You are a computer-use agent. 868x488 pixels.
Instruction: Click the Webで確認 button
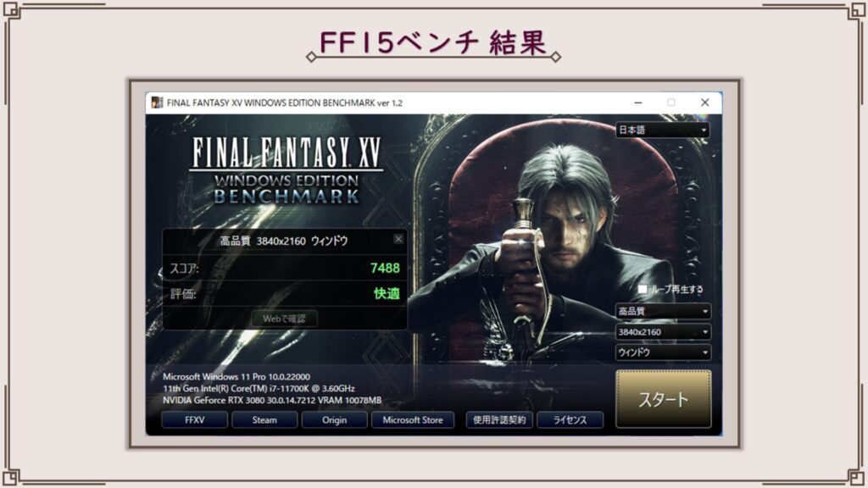point(284,319)
